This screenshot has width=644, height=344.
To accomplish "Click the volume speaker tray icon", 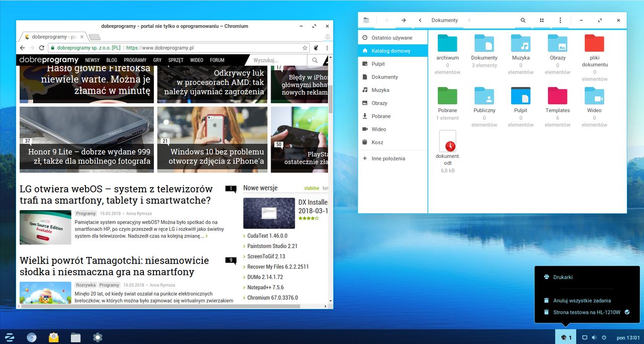I will point(594,337).
